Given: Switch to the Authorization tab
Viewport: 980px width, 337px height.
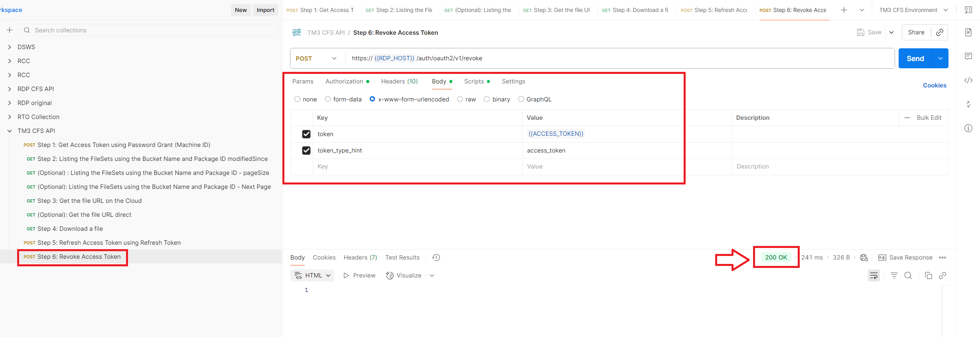Looking at the screenshot, I should pyautogui.click(x=344, y=81).
